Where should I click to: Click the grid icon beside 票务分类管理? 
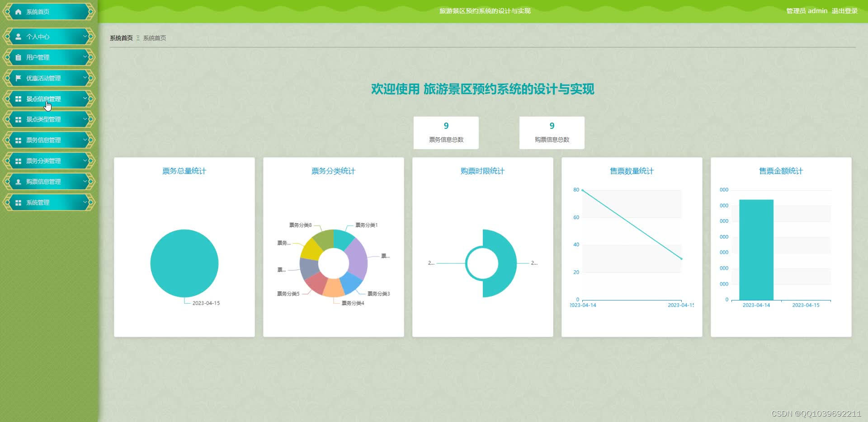click(18, 161)
